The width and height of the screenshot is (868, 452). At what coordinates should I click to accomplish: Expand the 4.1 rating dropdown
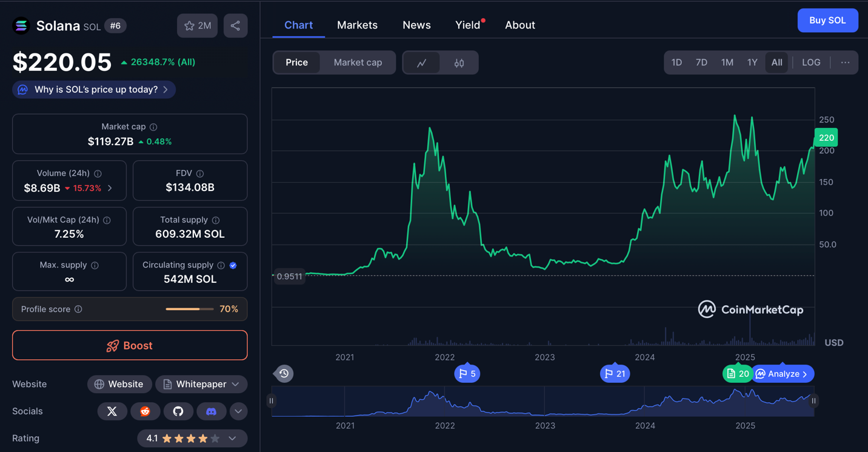point(232,439)
